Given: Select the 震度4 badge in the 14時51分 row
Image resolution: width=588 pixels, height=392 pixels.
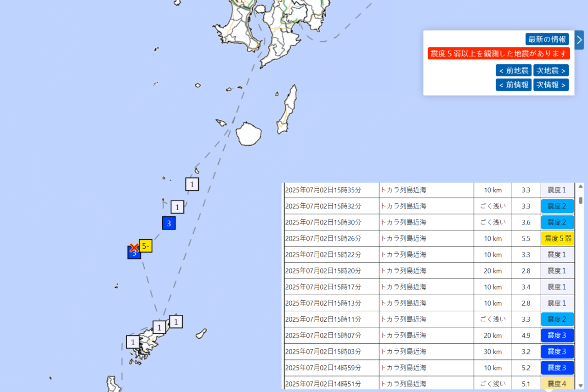Looking at the screenshot, I should [557, 384].
